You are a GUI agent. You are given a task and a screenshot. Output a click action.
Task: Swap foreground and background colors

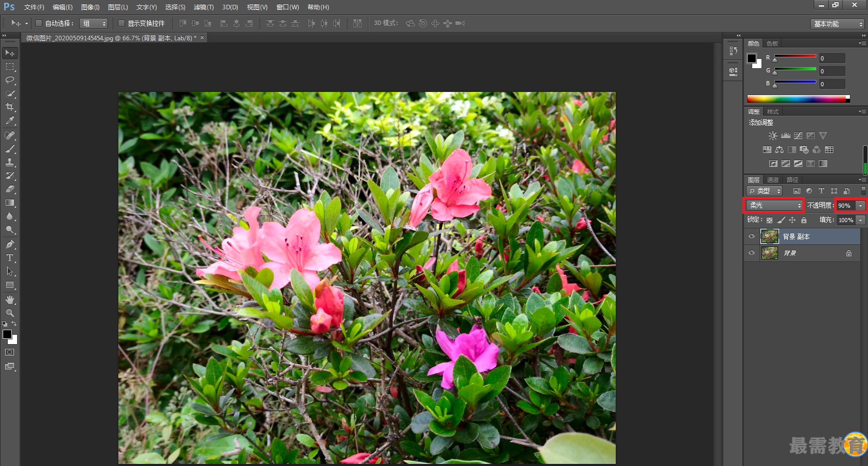point(14,324)
